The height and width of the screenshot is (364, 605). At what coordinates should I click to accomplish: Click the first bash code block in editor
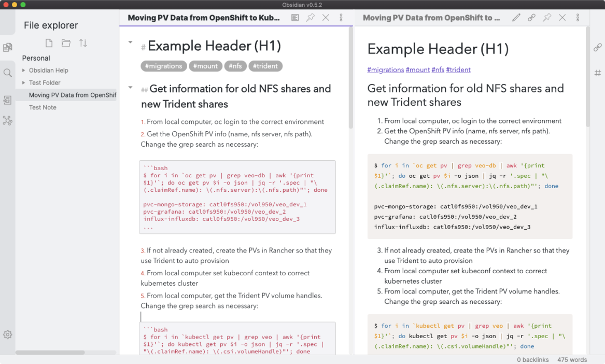tap(237, 197)
